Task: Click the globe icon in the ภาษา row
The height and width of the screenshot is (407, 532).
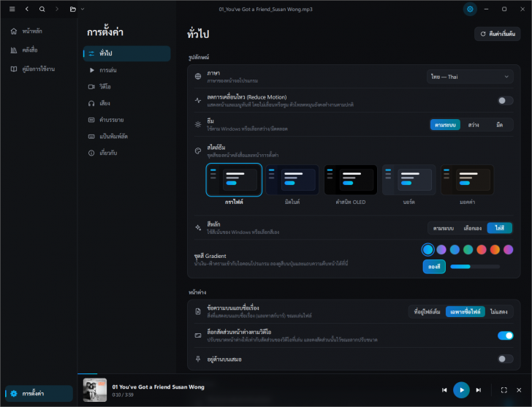Action: tap(198, 76)
